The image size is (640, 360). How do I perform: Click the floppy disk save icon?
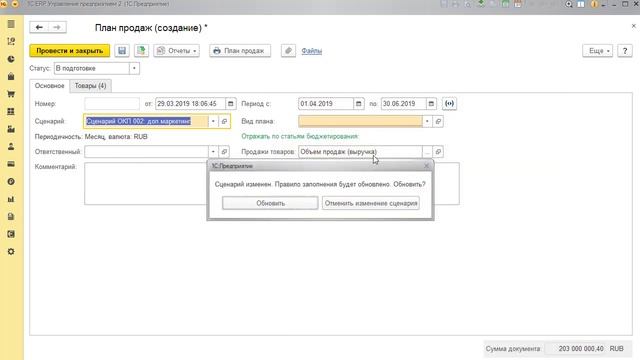(x=122, y=51)
